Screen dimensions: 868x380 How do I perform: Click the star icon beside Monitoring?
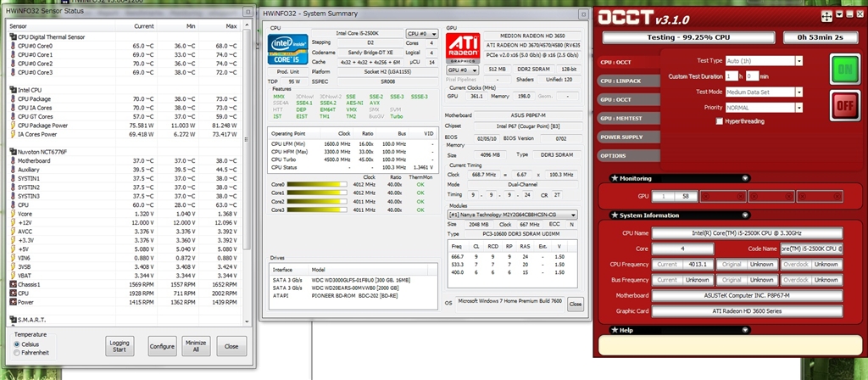click(615, 178)
